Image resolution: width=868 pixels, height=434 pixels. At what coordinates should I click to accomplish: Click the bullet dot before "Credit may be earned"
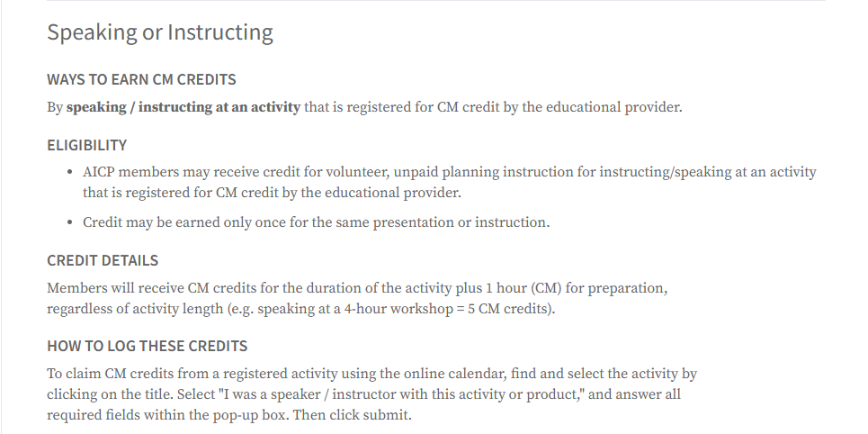[x=70, y=222]
